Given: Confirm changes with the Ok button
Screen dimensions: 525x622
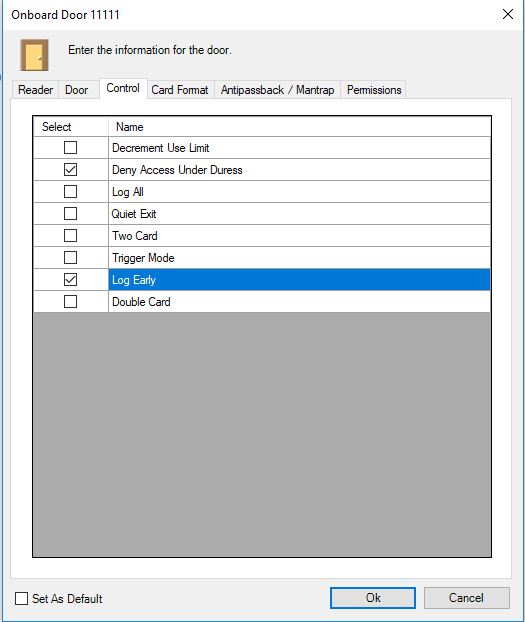Looking at the screenshot, I should [x=373, y=598].
